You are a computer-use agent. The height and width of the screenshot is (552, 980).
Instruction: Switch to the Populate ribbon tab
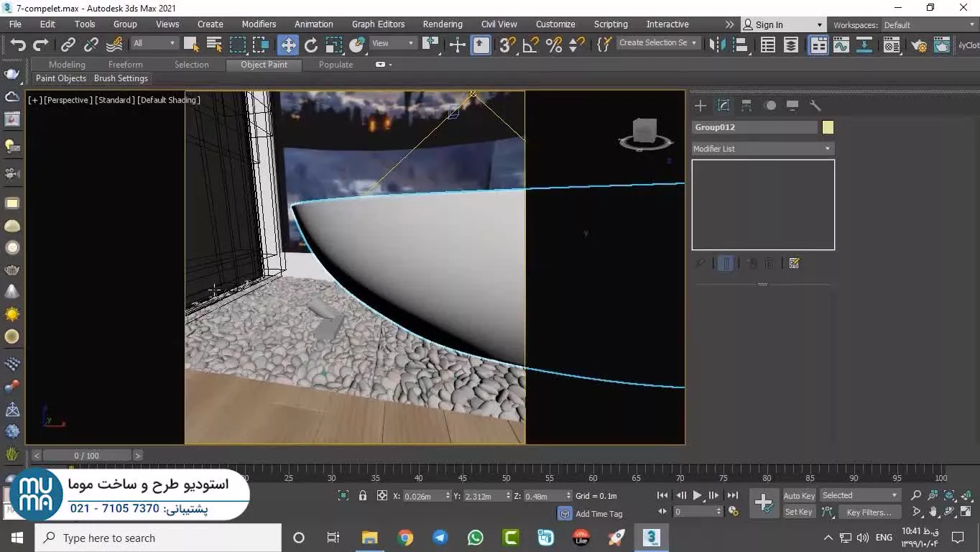pyautogui.click(x=336, y=65)
